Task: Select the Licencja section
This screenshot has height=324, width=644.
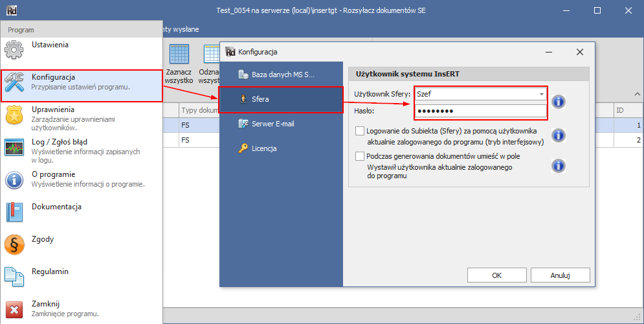Action: tap(281, 148)
